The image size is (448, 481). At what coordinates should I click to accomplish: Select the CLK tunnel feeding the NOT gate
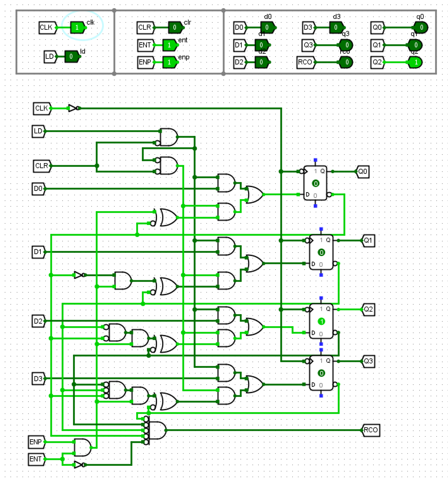pyautogui.click(x=42, y=108)
